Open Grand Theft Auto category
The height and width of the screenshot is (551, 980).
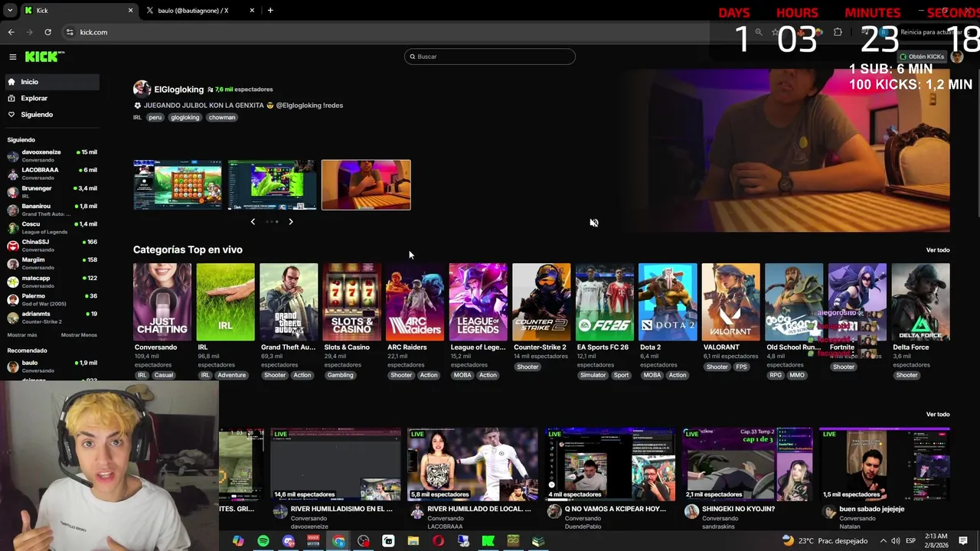coord(289,302)
